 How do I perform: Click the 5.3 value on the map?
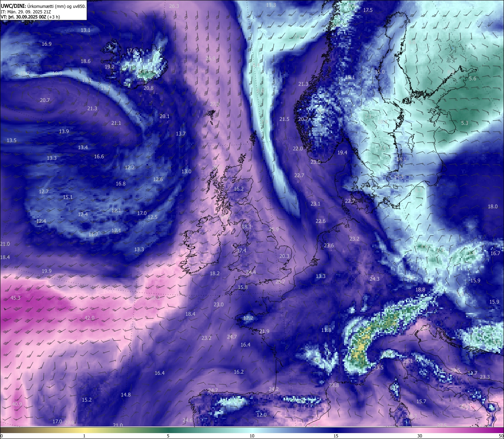coord(465,123)
